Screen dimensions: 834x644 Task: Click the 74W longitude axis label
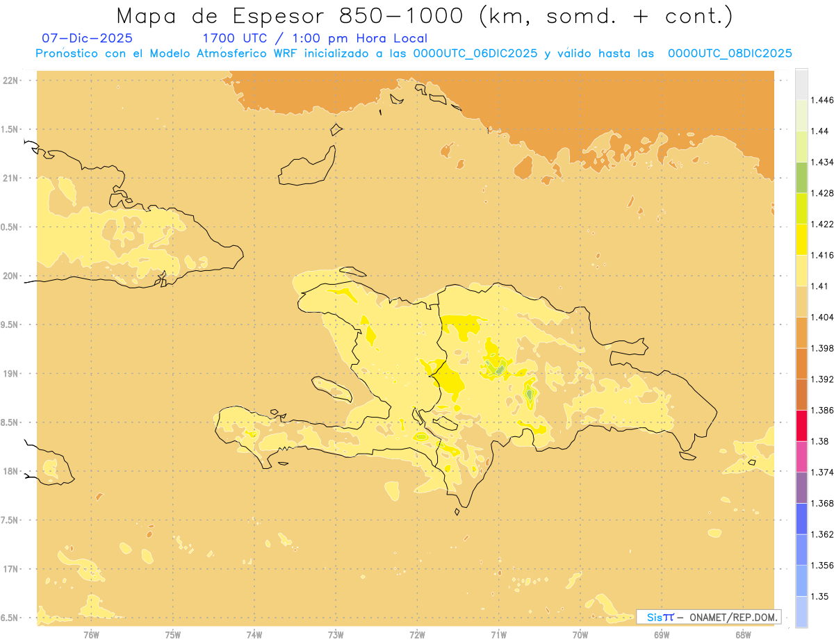click(x=254, y=635)
